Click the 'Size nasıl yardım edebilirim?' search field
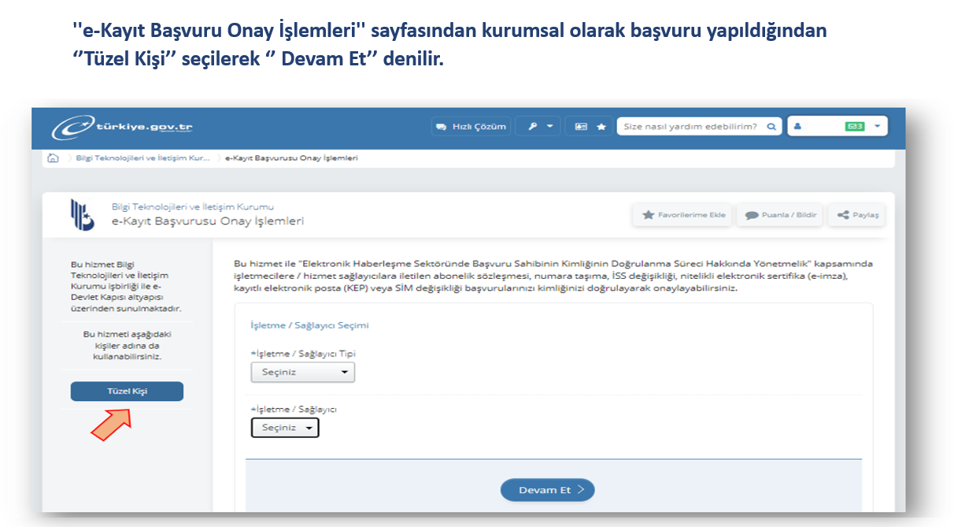 click(x=690, y=127)
